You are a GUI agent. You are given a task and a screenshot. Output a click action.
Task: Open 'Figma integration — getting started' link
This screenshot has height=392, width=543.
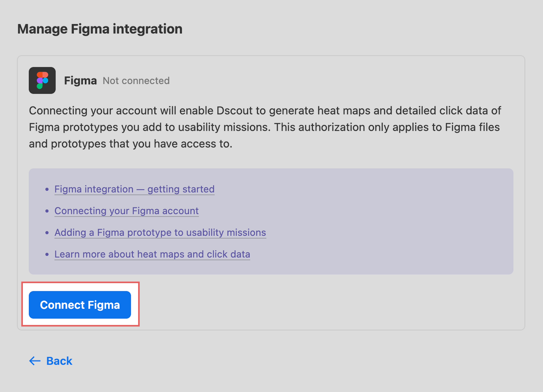click(x=134, y=189)
